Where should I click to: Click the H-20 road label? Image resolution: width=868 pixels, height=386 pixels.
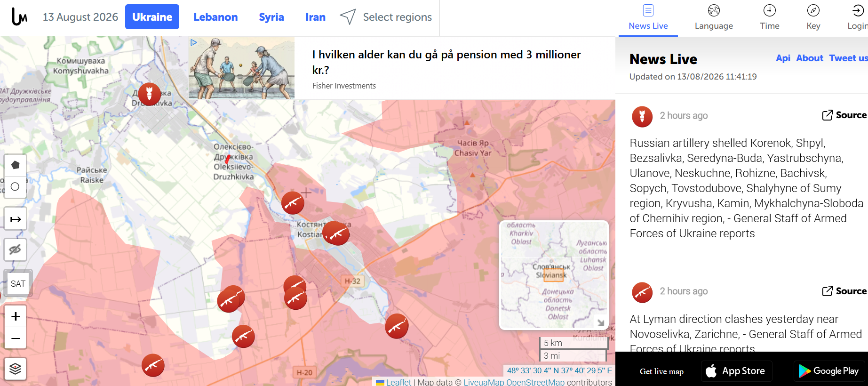point(304,372)
